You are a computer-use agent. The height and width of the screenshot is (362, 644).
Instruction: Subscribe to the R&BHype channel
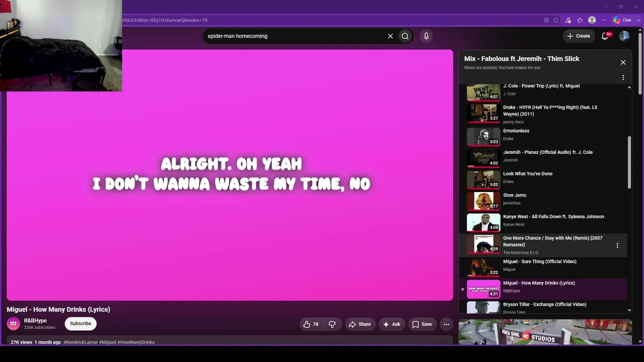pos(80,324)
